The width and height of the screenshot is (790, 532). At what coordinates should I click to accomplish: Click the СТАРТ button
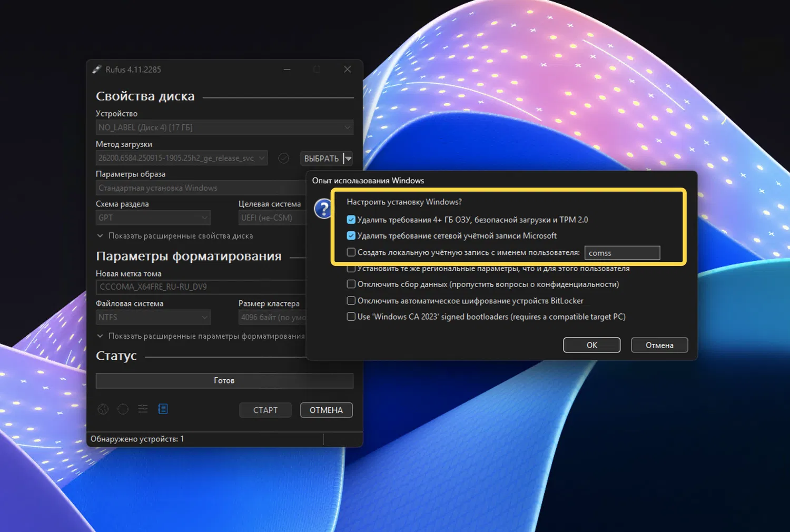[265, 410]
